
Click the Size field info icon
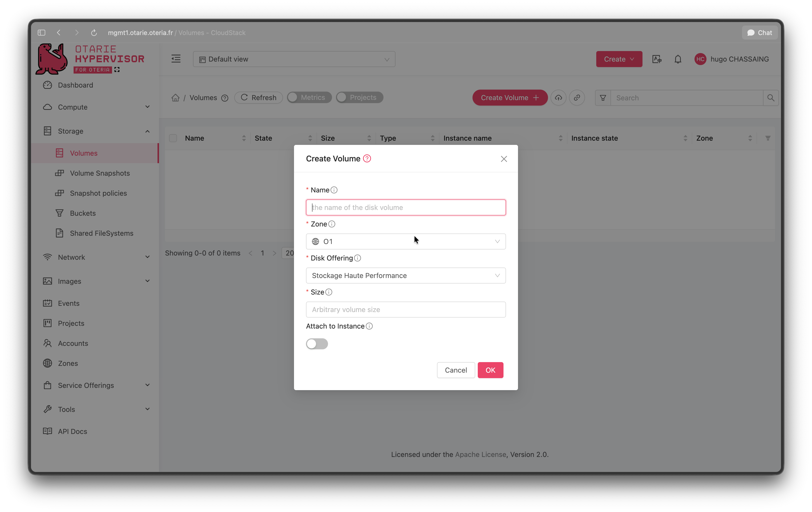coord(329,292)
